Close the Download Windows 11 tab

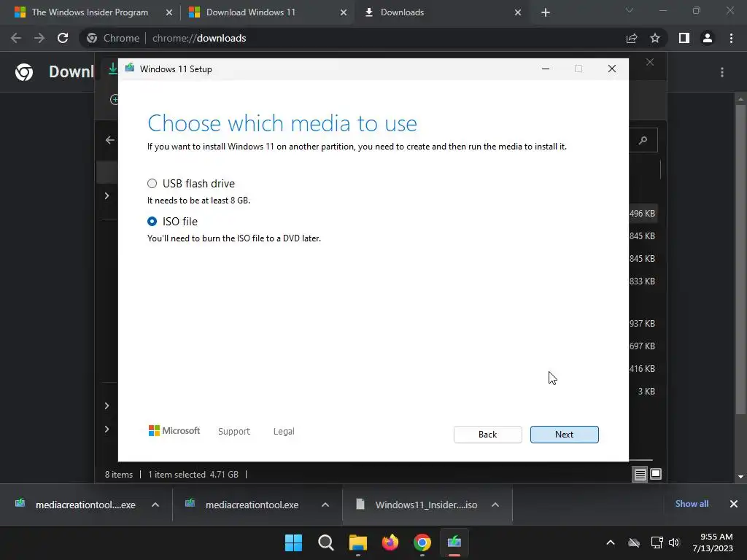[x=344, y=12]
